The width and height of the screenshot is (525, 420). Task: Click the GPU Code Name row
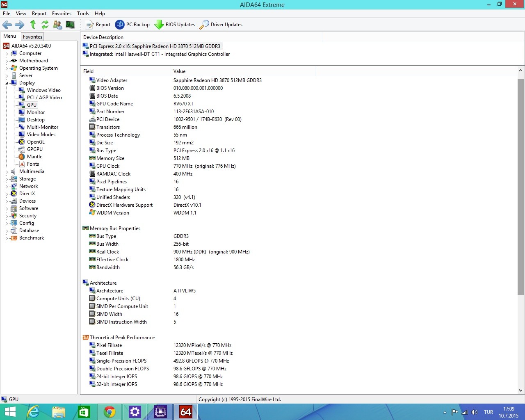(x=299, y=104)
